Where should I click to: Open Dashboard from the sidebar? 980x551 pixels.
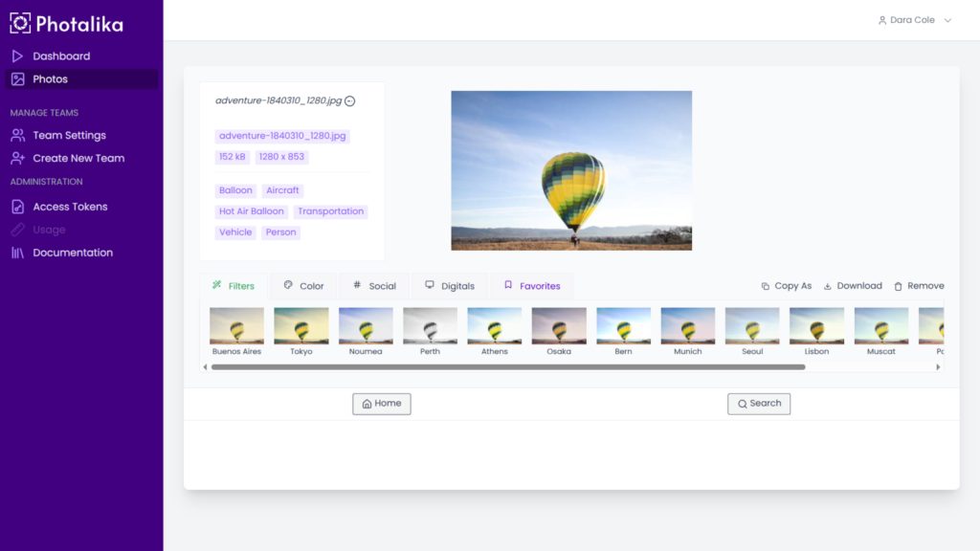tap(61, 56)
